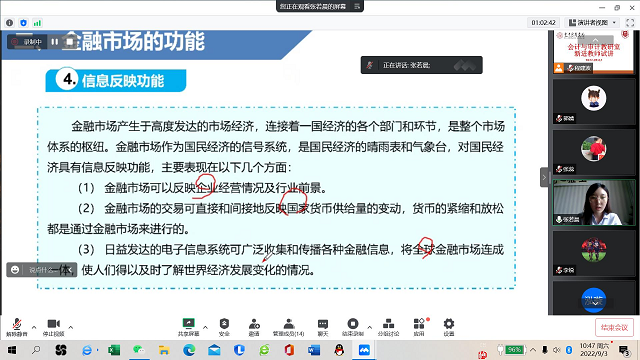The image size is (640, 360).
Task: Expand audio options next to microphone
Action: click(x=34, y=327)
